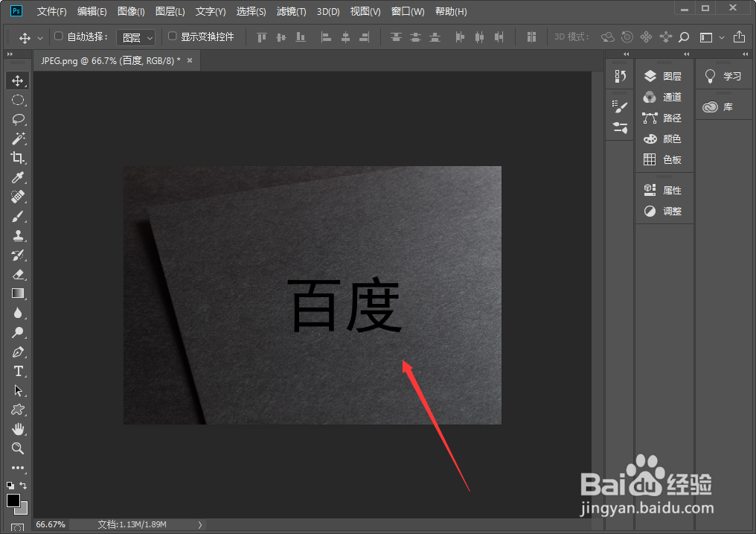This screenshot has width=756, height=534.
Task: Select the History Brush tool
Action: coord(18,255)
